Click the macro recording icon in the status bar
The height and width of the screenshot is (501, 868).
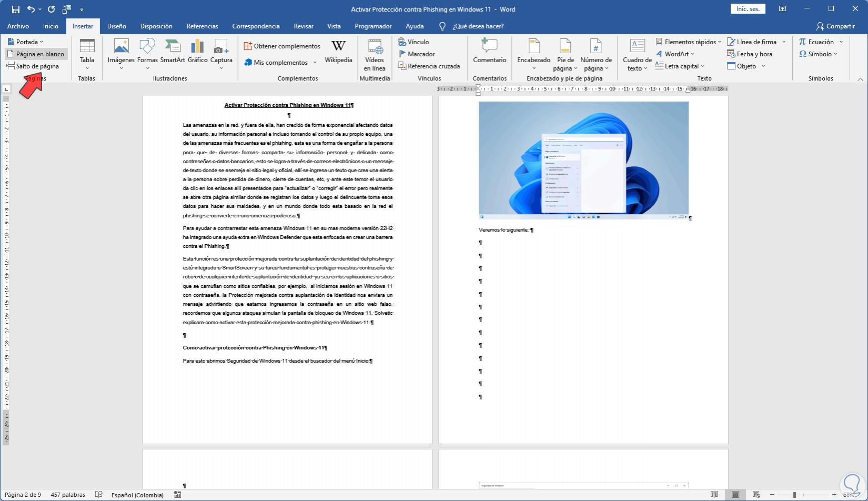click(x=177, y=495)
